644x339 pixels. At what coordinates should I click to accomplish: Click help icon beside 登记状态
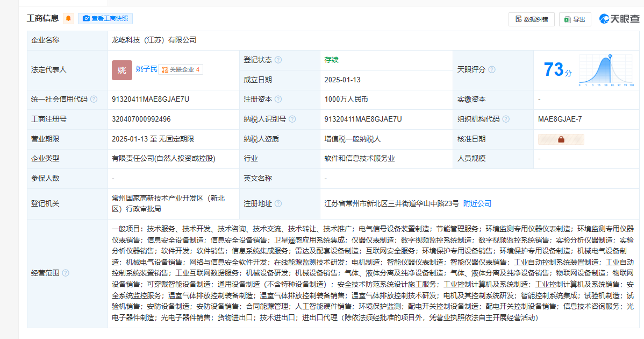[278, 60]
